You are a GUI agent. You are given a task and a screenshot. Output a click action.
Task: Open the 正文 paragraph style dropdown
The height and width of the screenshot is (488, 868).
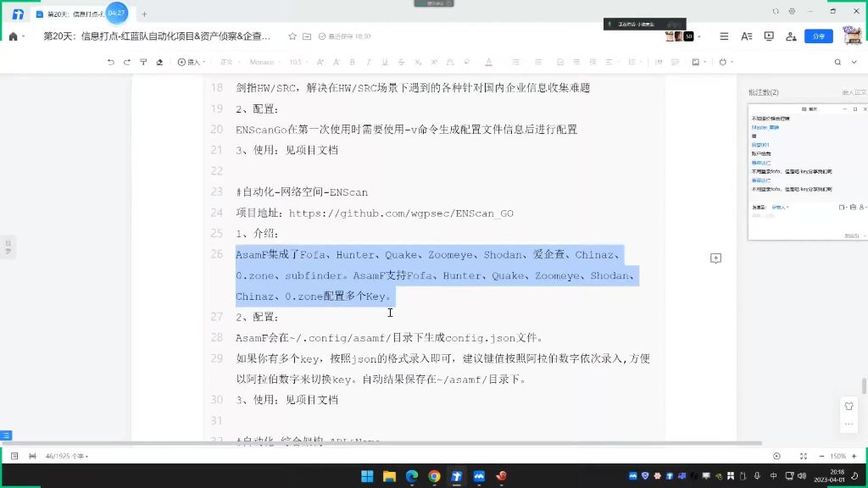click(x=229, y=62)
